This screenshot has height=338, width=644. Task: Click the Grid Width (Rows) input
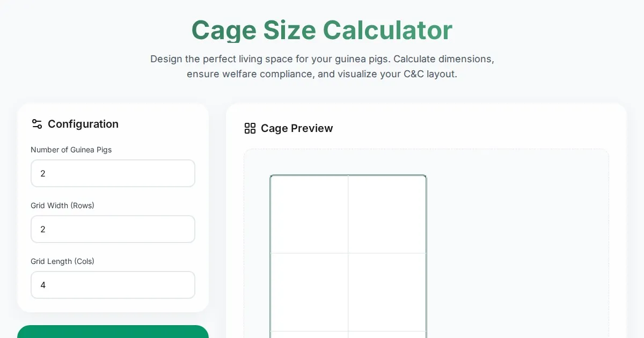[113, 229]
